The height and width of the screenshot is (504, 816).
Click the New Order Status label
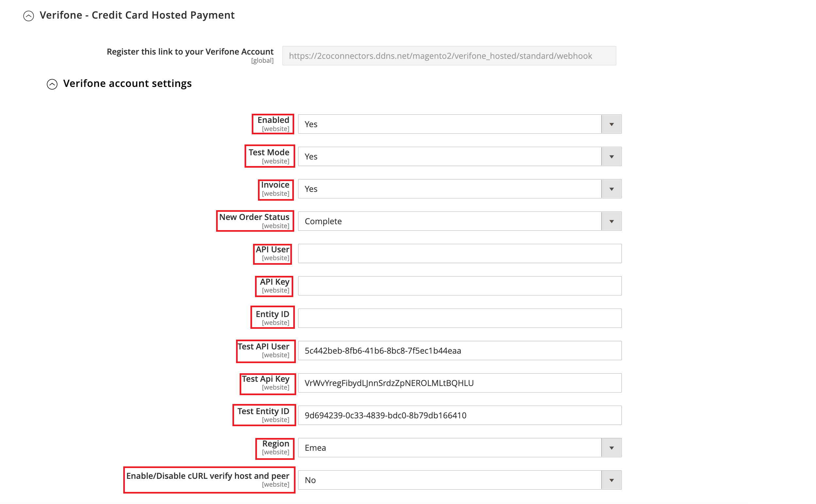[254, 217]
